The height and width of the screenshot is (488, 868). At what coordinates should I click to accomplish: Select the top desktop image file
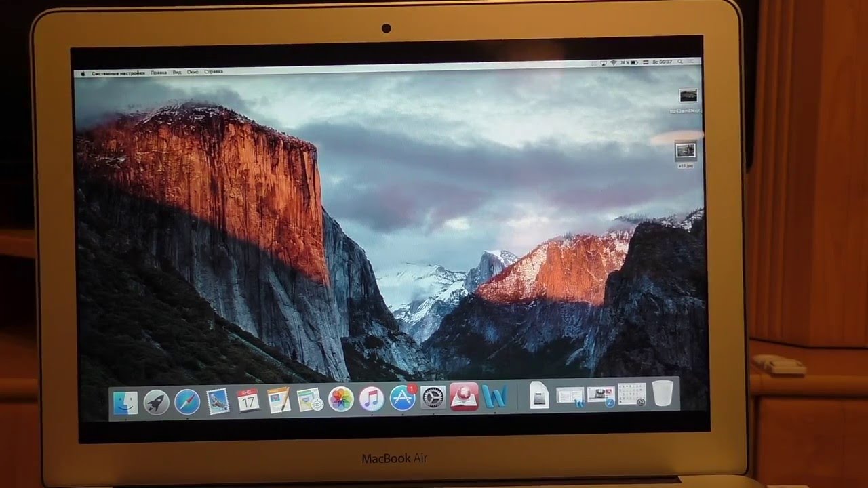688,96
